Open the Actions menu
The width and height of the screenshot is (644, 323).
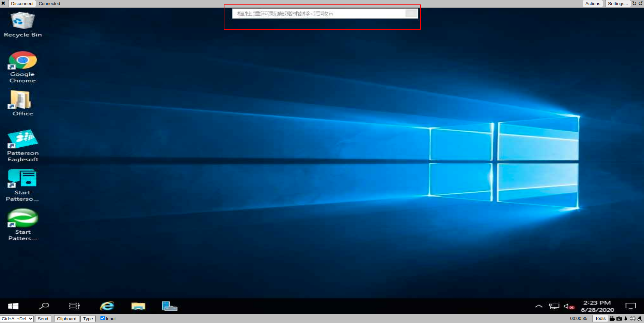[593, 3]
